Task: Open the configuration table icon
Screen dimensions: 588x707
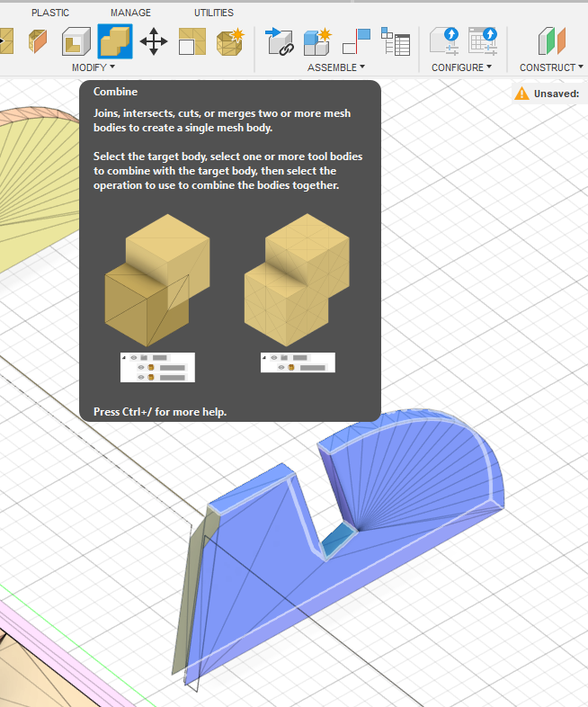Action: [x=483, y=41]
